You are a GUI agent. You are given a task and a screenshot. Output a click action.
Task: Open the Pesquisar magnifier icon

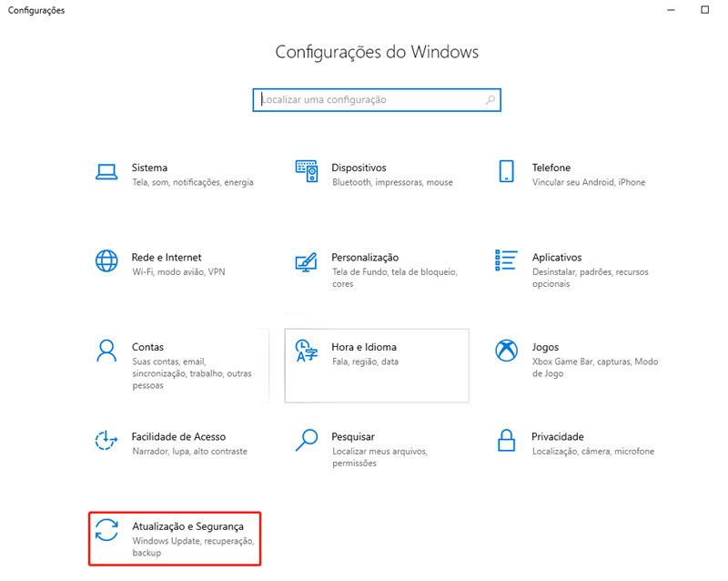[x=307, y=440]
